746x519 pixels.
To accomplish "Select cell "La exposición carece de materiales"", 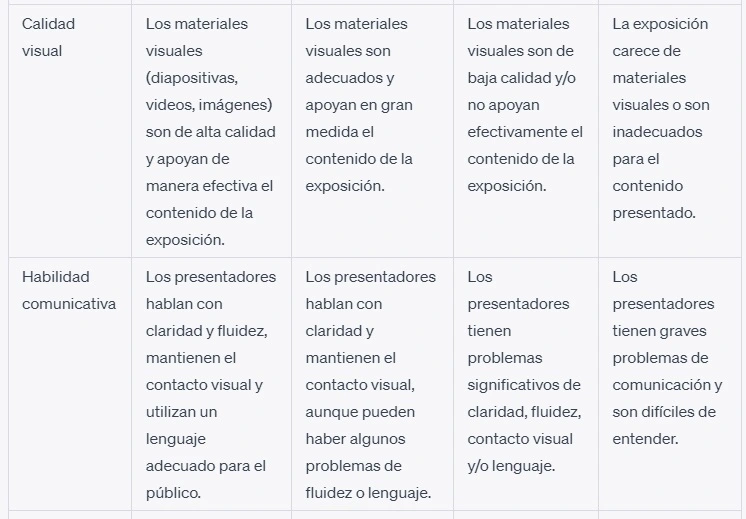I will pos(670,131).
